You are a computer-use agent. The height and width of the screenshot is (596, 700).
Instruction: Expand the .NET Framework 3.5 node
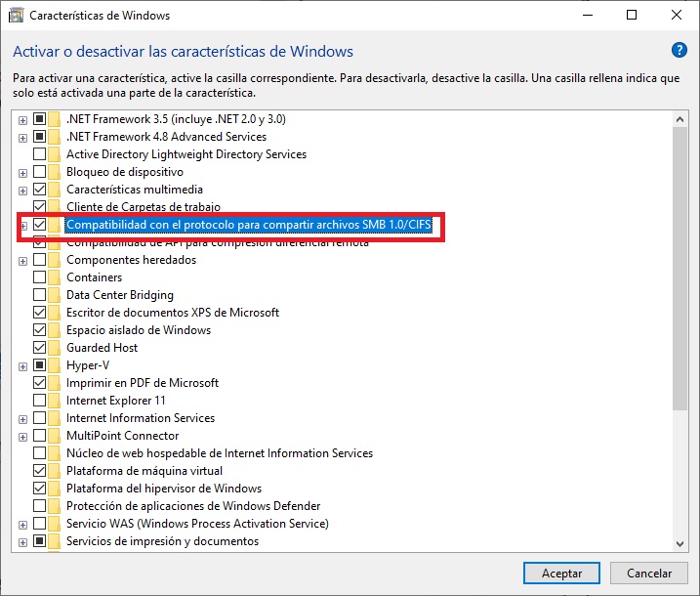coord(22,119)
